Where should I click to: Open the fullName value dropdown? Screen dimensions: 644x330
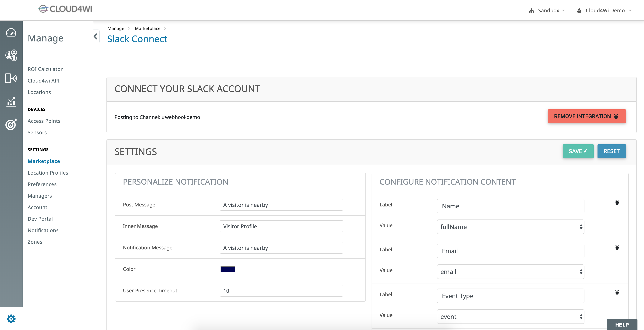pyautogui.click(x=510, y=227)
